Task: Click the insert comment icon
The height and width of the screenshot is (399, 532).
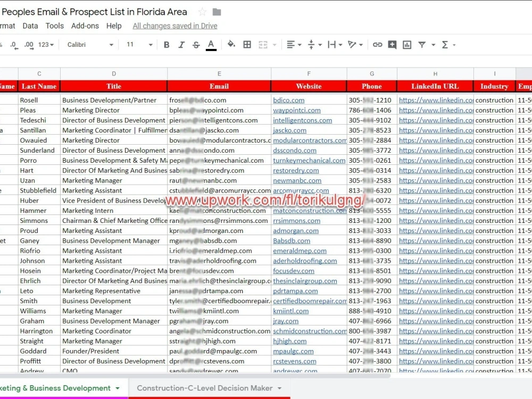Action: coord(392,45)
